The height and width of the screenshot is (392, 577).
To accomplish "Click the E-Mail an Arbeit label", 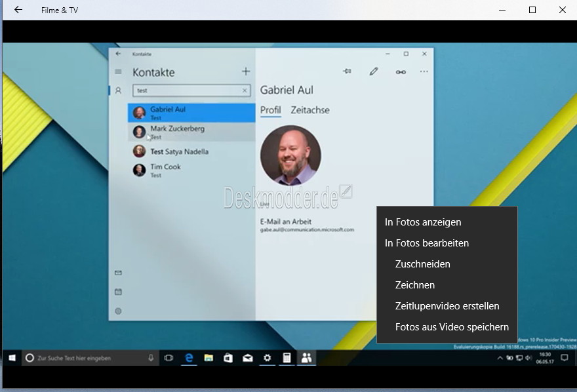I will click(x=286, y=222).
